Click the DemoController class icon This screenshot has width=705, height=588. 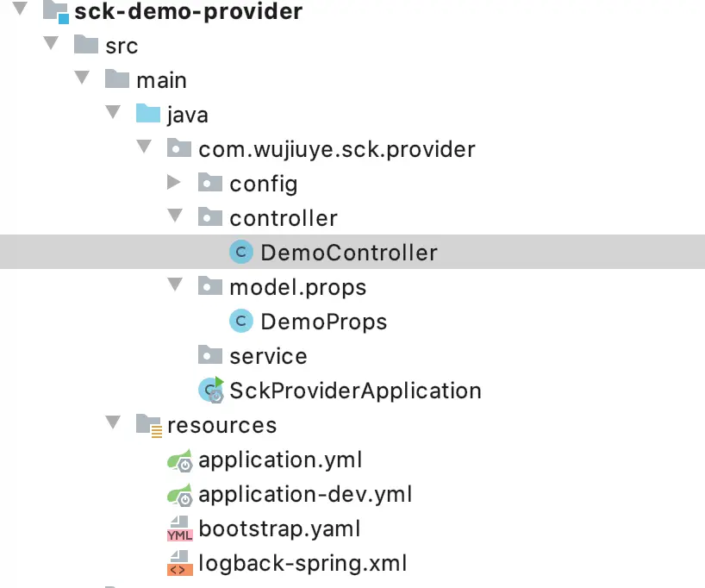click(241, 253)
